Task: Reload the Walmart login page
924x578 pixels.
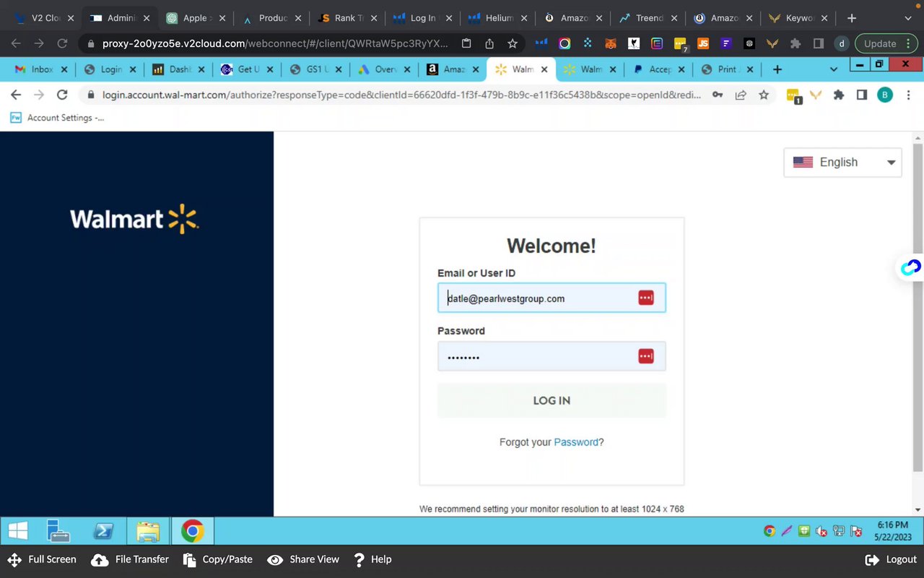Action: 62,95
